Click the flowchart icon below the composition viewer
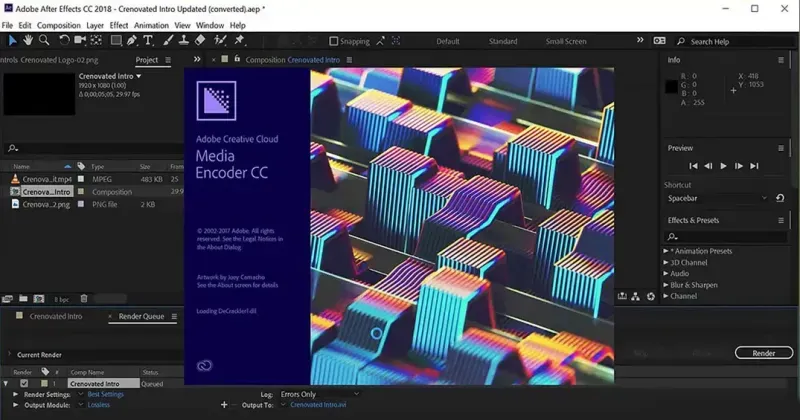The image size is (800, 420). click(636, 297)
